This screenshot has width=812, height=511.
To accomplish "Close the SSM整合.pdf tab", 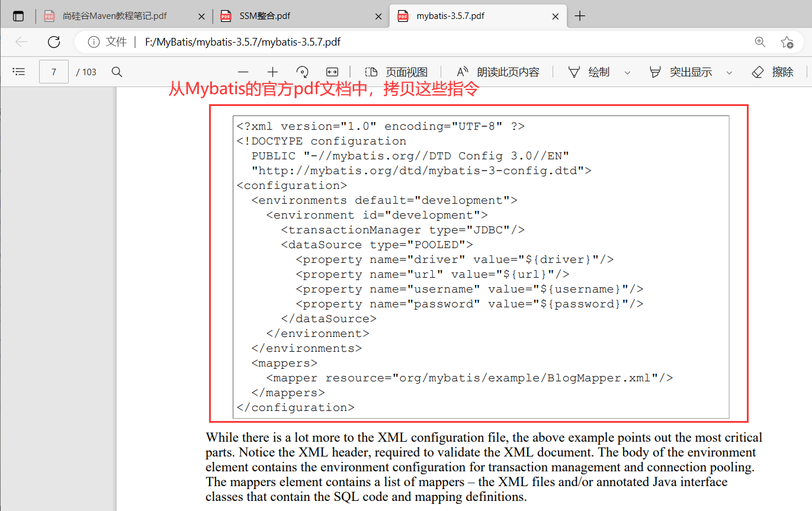I will point(378,17).
